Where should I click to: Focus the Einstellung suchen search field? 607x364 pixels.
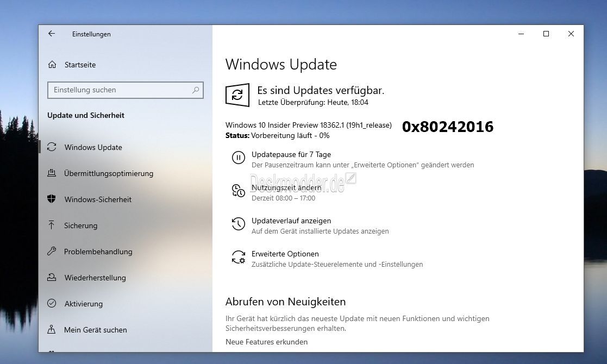tap(126, 90)
